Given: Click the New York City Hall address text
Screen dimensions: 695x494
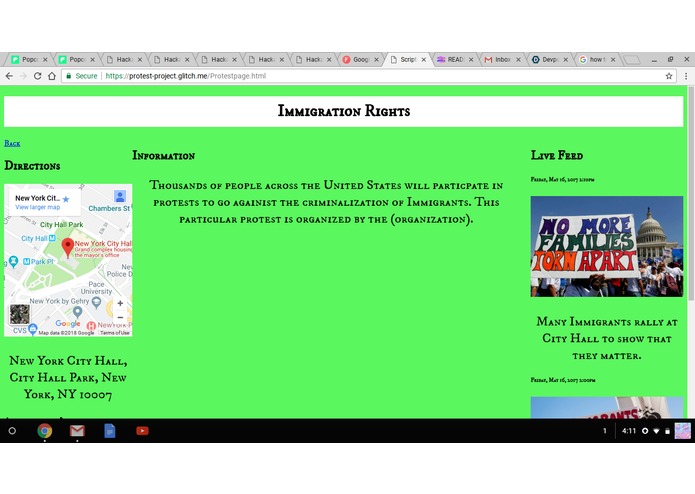Looking at the screenshot, I should (68, 377).
